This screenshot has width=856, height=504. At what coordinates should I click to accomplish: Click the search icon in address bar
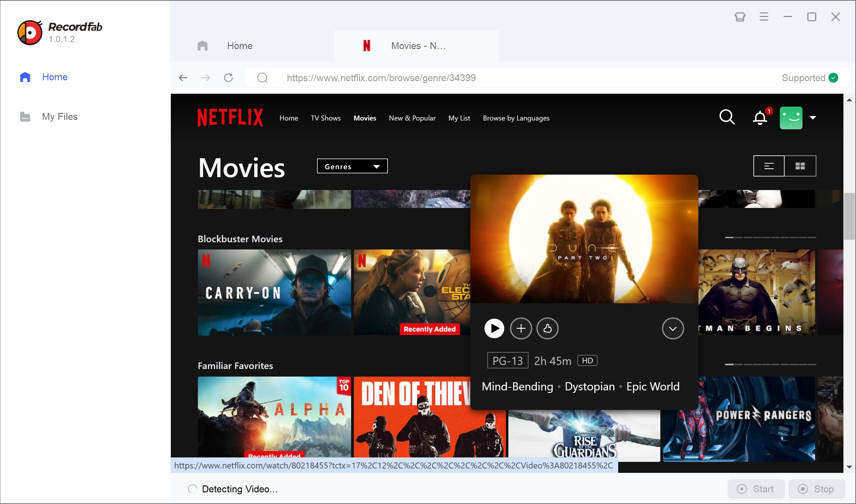click(262, 78)
